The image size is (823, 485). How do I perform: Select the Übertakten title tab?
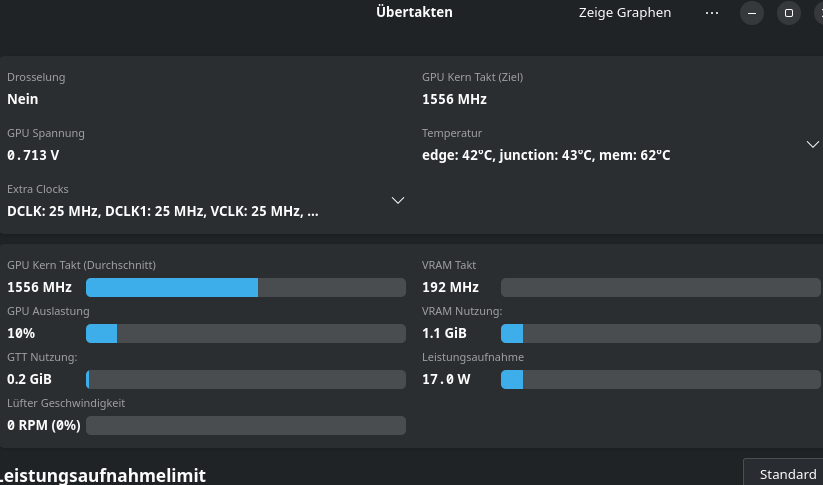point(414,12)
